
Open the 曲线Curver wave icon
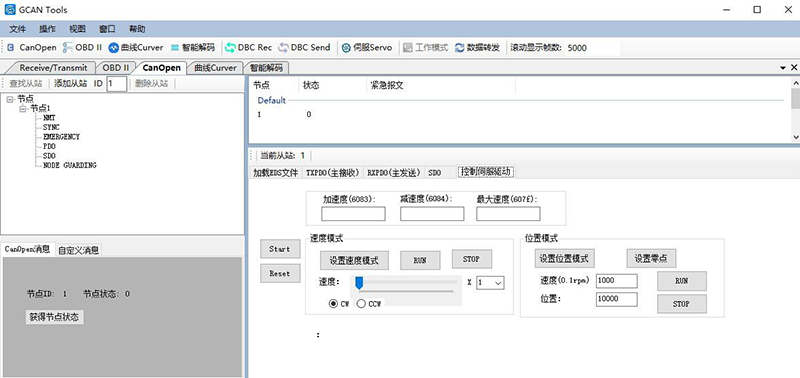click(x=113, y=47)
